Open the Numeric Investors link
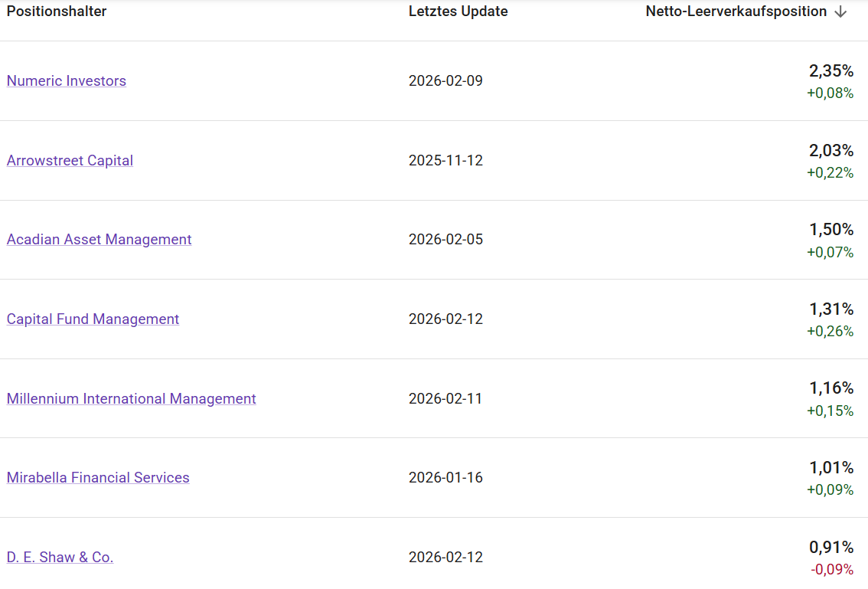Image resolution: width=868 pixels, height=589 pixels. coord(67,81)
